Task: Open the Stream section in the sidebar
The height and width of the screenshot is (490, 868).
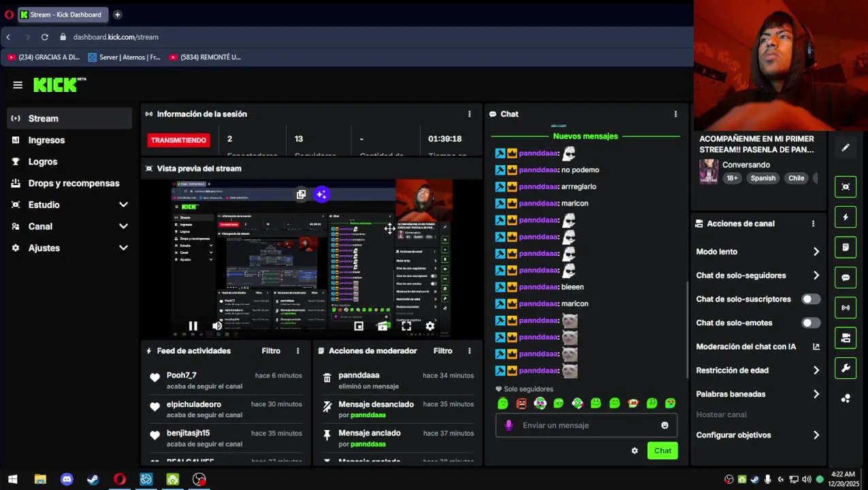Action: (x=69, y=118)
